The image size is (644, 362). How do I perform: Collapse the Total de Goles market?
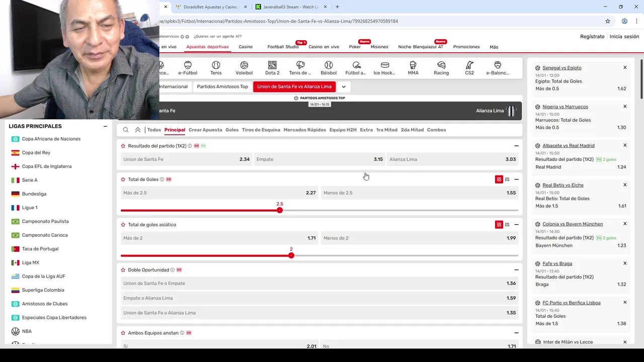click(516, 179)
